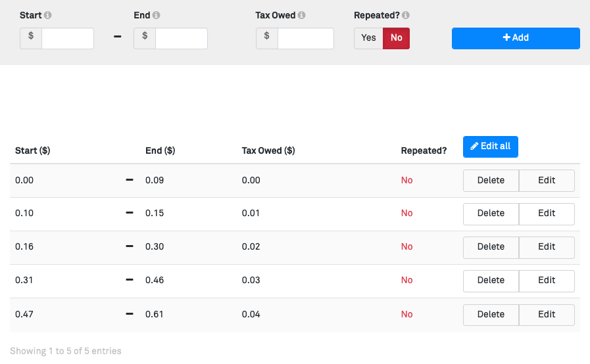Click the info icon beside End label
The width and height of the screenshot is (590, 364).
pyautogui.click(x=157, y=15)
